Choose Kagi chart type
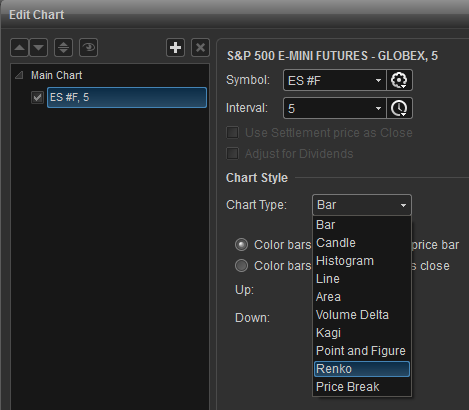Screen dimensions: 469x410 (x=362, y=333)
